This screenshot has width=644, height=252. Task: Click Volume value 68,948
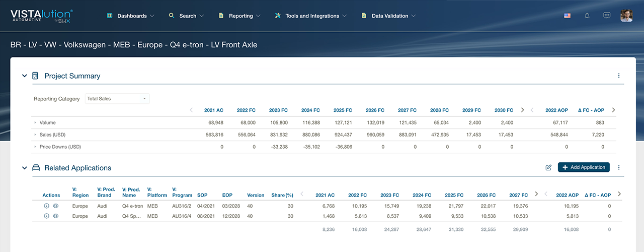tap(215, 122)
